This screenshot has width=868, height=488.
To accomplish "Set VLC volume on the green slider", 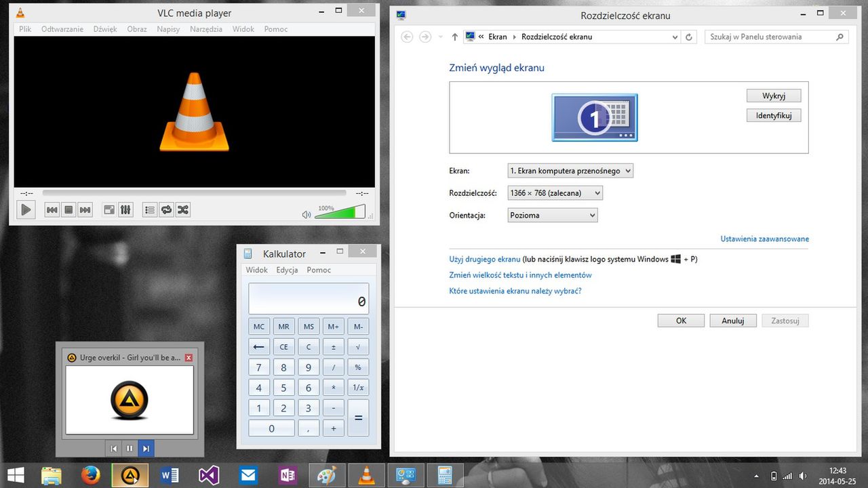I will [x=340, y=213].
